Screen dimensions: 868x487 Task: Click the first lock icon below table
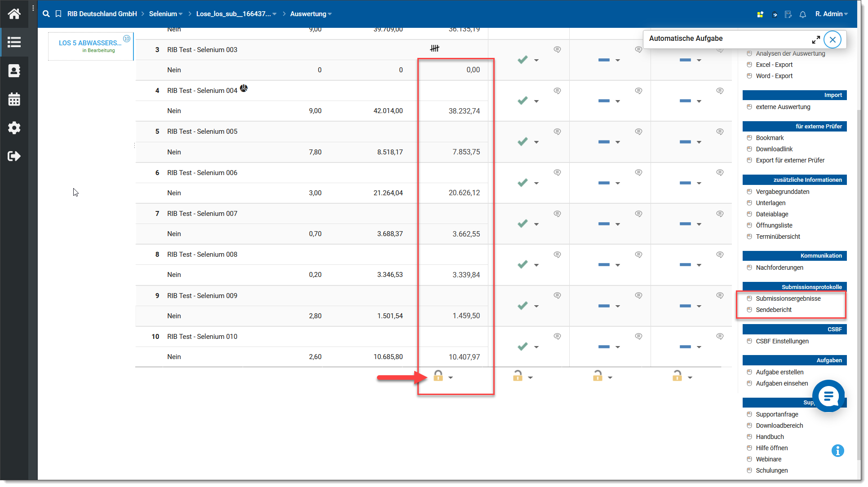(x=438, y=376)
